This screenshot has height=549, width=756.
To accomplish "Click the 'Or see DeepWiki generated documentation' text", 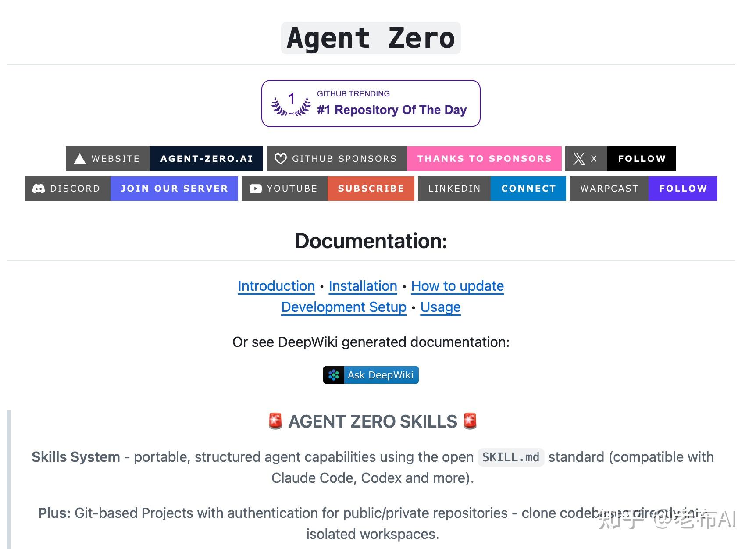I will click(371, 342).
